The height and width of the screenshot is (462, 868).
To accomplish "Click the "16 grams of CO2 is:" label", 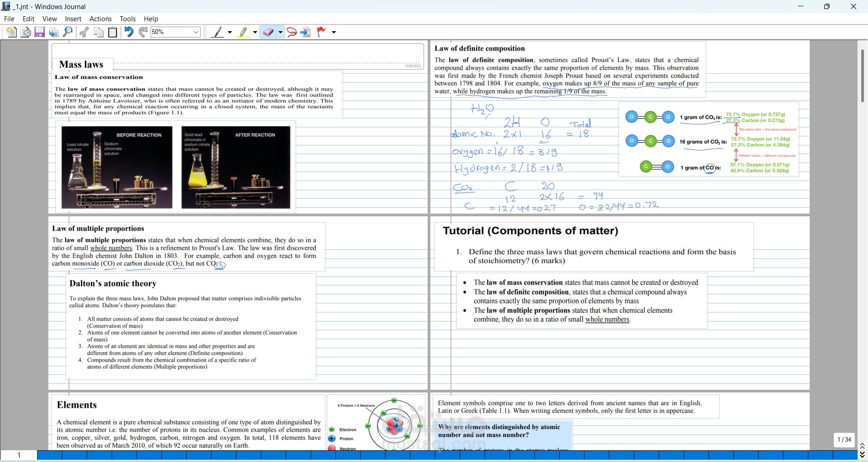I will pos(703,142).
